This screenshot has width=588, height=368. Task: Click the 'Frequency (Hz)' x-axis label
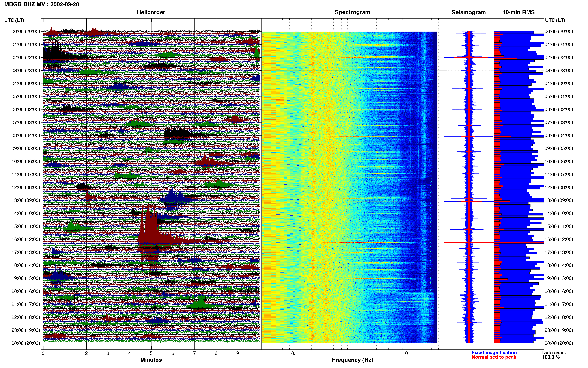[x=352, y=360]
